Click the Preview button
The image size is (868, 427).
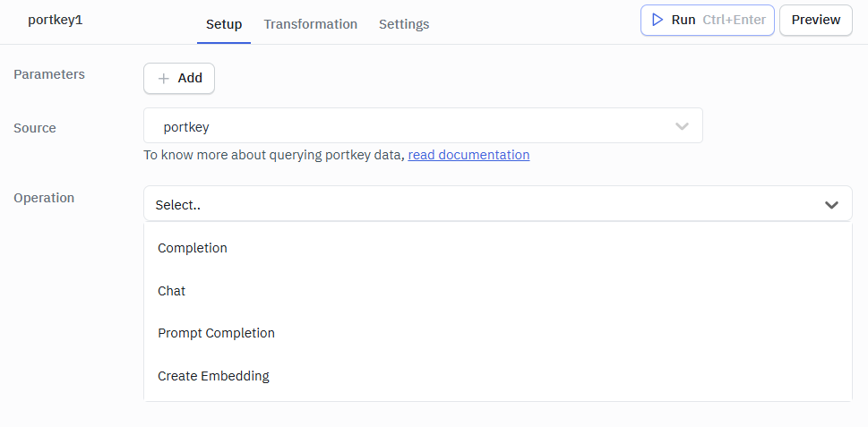tap(816, 20)
